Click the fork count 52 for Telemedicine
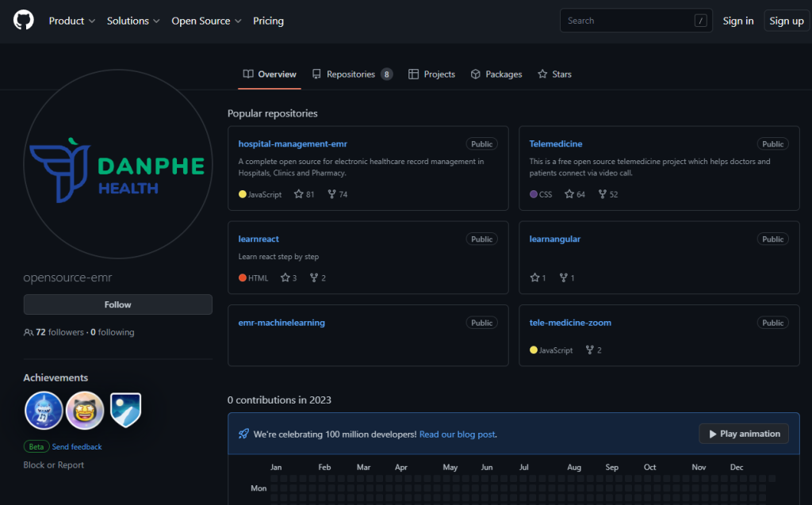Viewport: 812px width, 505px height. 608,194
